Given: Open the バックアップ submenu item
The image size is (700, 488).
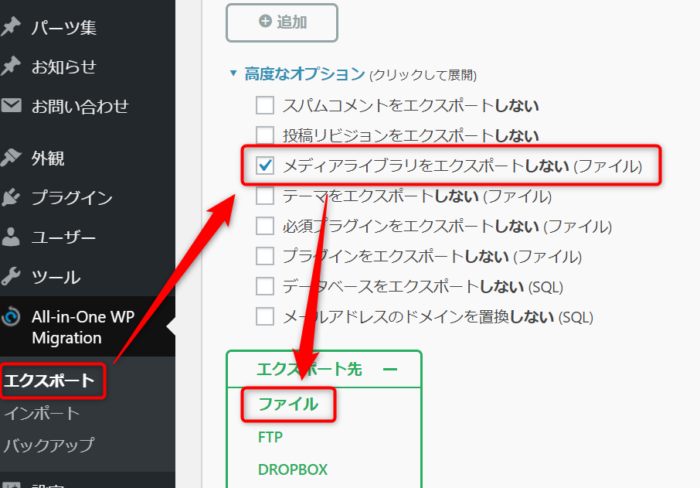Looking at the screenshot, I should pyautogui.click(x=48, y=444).
